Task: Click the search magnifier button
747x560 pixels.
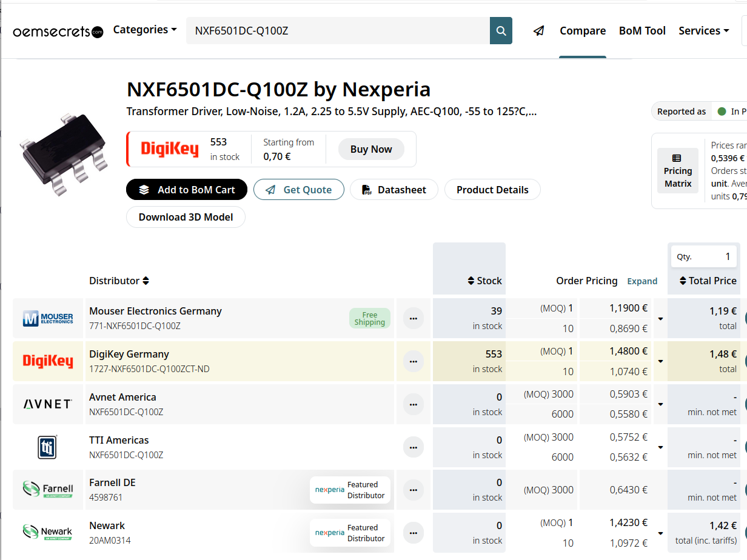Action: [x=501, y=31]
